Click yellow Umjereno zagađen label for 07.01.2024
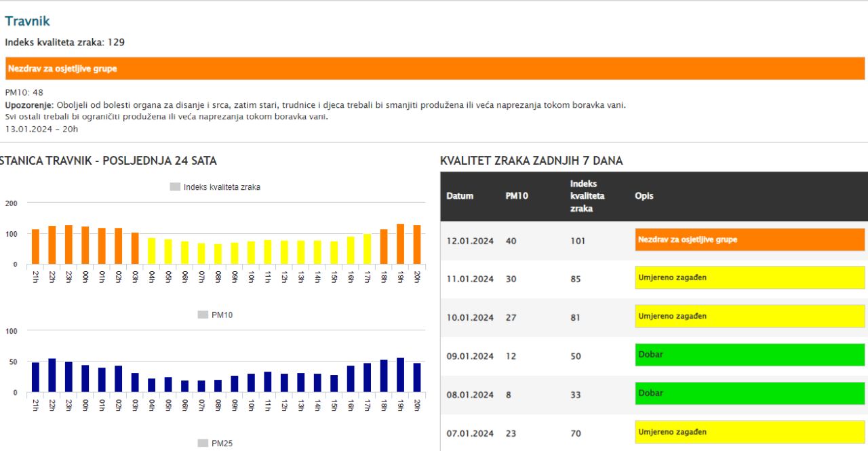This screenshot has width=868, height=451. coord(749,432)
